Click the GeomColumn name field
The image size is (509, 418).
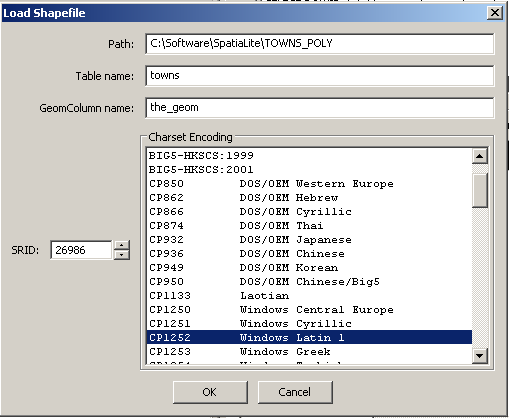point(320,108)
